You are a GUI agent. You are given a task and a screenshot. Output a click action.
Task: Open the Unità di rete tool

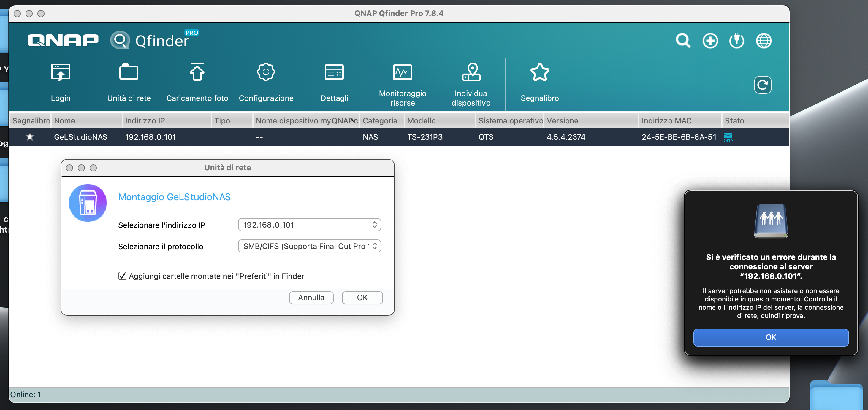(x=129, y=72)
